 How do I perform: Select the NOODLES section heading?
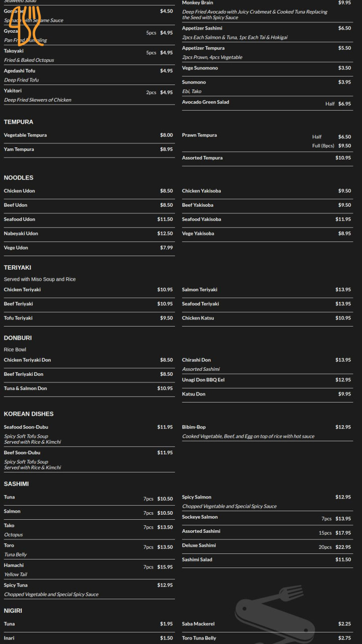point(19,178)
